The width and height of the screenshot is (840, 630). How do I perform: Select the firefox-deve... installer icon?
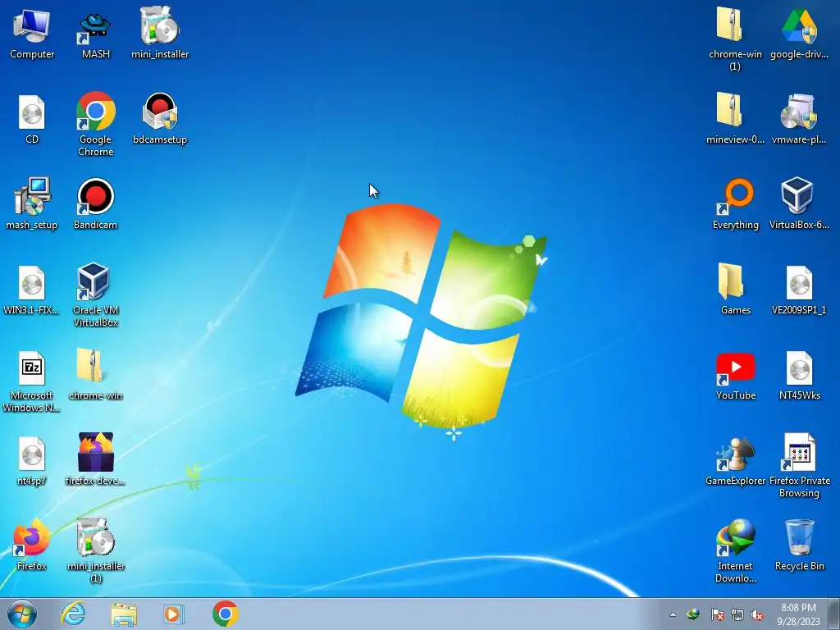coord(95,459)
